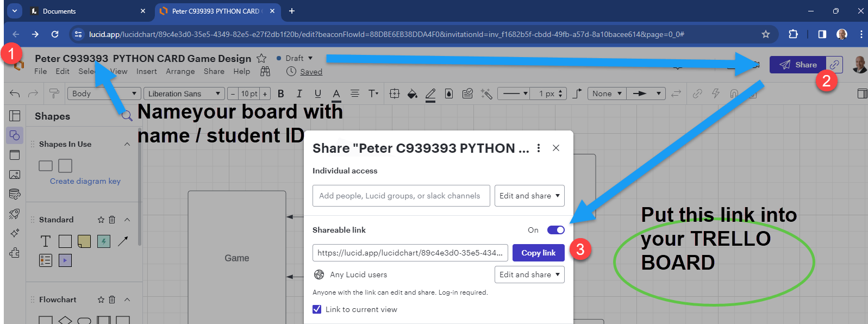Click the purple Share button
This screenshot has height=324, width=868.
coord(798,65)
